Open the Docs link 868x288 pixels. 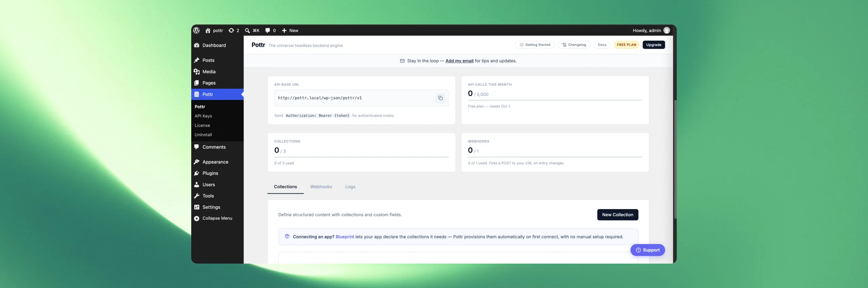click(x=602, y=45)
